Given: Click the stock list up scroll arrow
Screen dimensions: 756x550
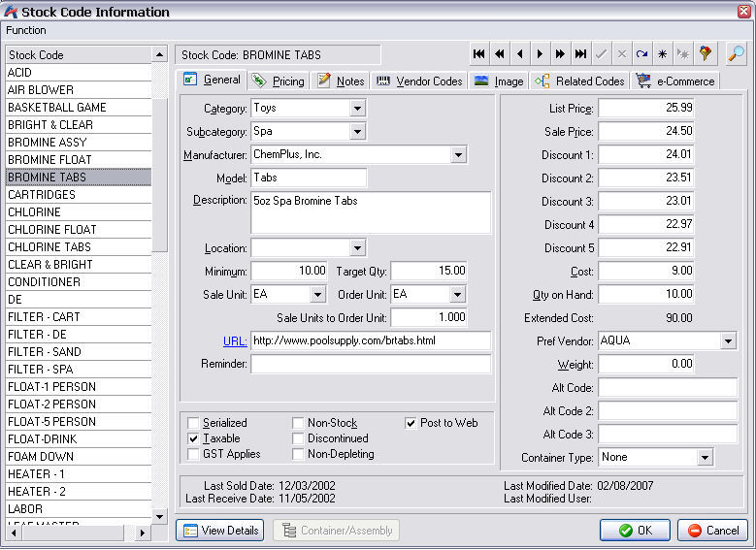Looking at the screenshot, I should (159, 54).
